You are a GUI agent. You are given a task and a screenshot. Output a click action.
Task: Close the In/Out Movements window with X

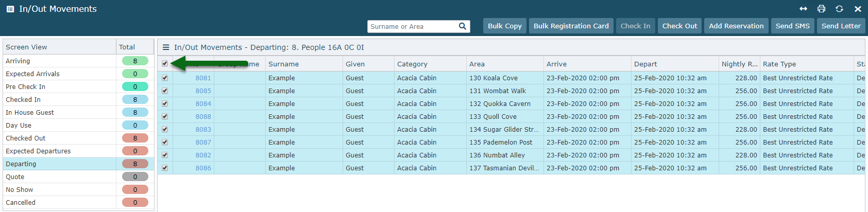[x=858, y=9]
